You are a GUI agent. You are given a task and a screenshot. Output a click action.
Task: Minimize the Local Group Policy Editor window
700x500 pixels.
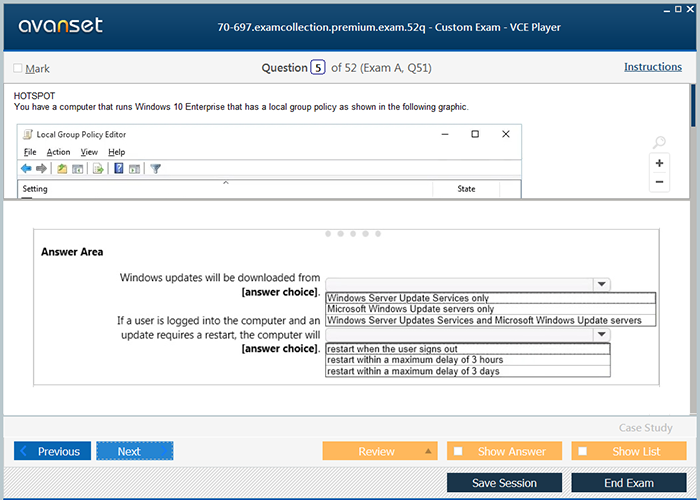coord(445,134)
